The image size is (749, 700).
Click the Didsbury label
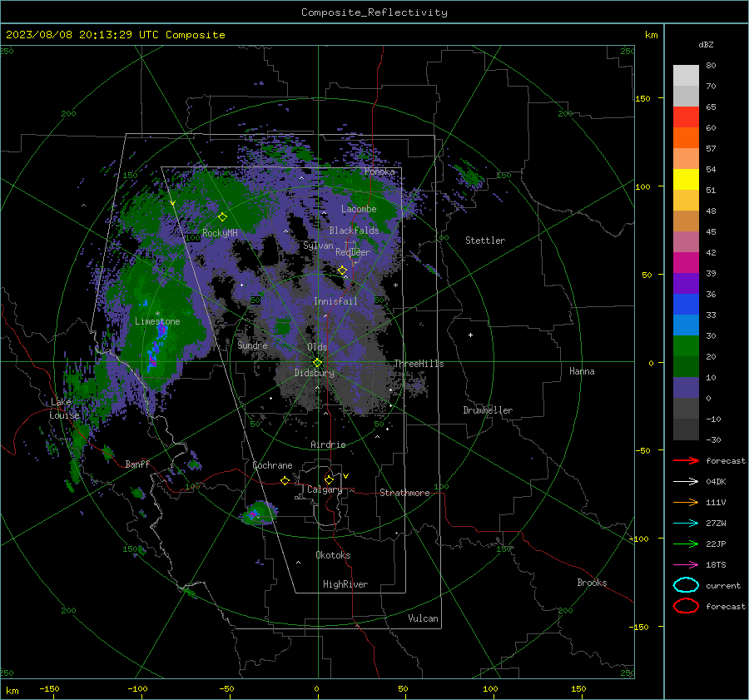pyautogui.click(x=315, y=373)
